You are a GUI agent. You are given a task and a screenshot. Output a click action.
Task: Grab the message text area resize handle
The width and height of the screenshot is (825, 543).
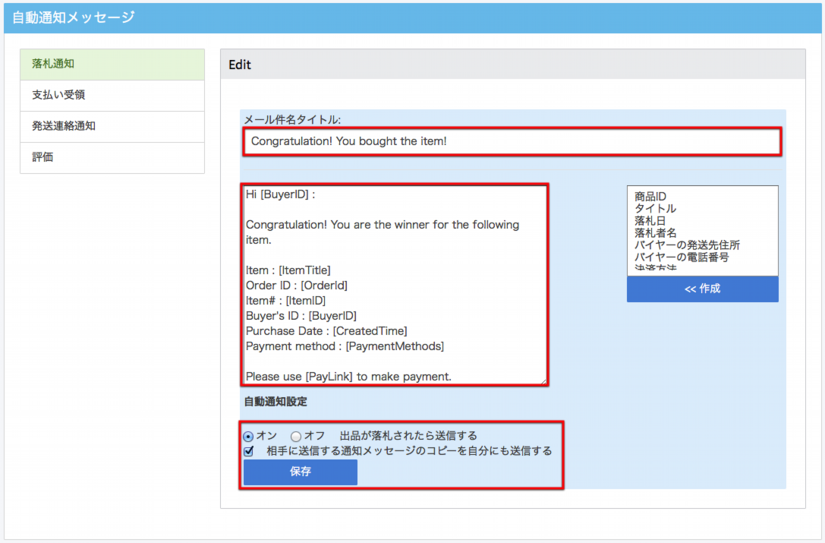tap(544, 380)
